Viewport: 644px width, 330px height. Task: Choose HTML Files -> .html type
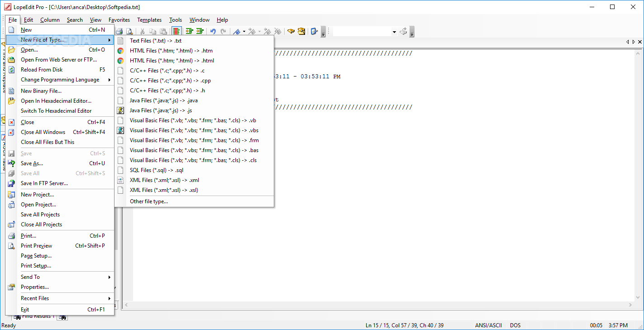pyautogui.click(x=195, y=61)
